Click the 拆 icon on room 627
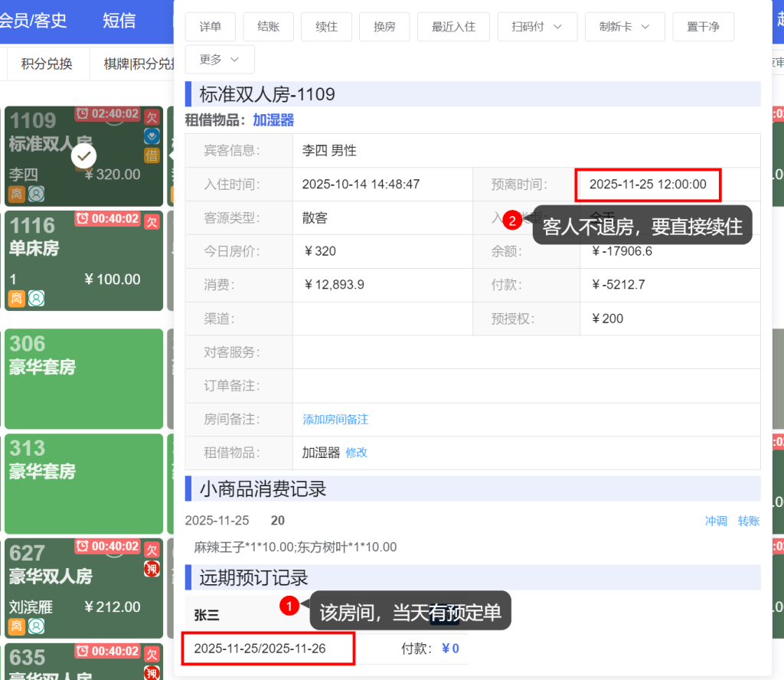This screenshot has height=680, width=784. [150, 569]
